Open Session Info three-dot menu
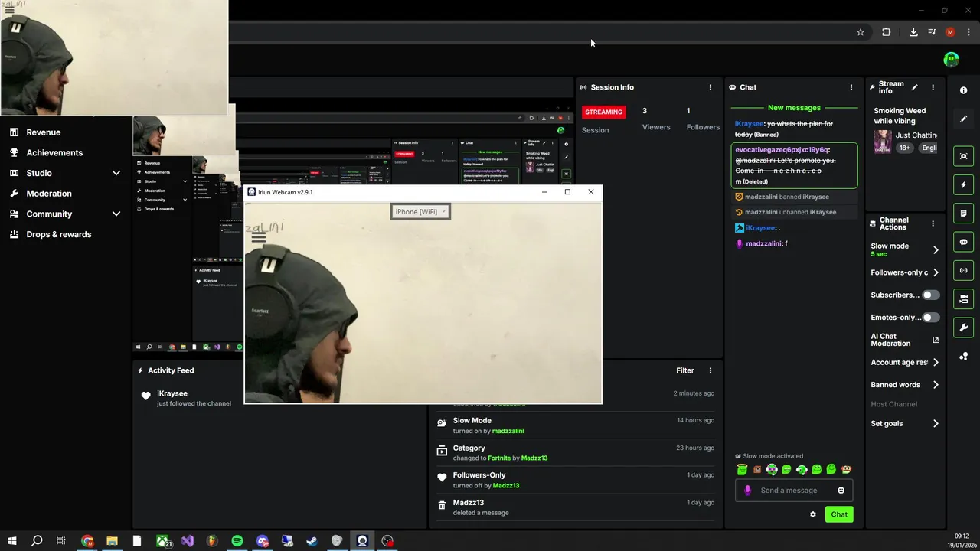The image size is (980, 551). point(710,87)
